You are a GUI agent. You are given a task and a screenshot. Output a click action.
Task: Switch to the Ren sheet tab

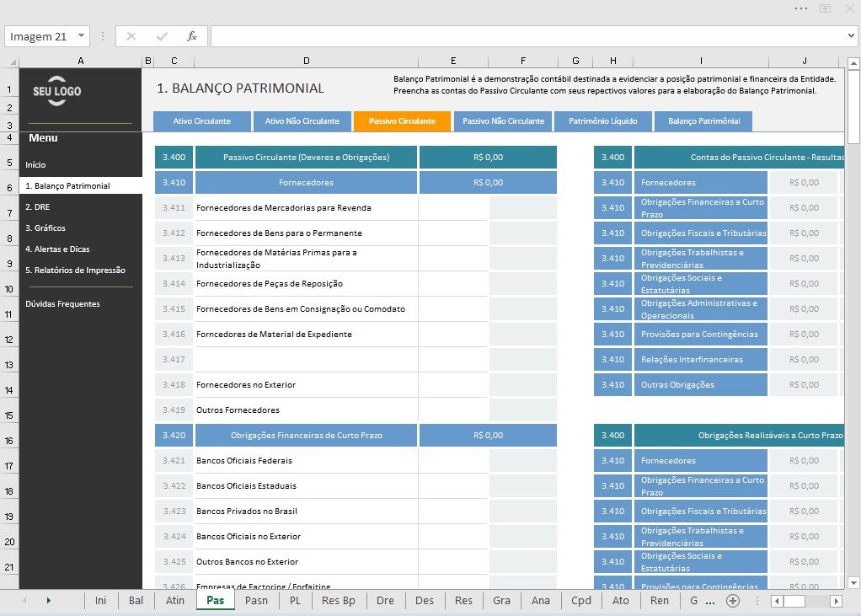pyautogui.click(x=660, y=601)
